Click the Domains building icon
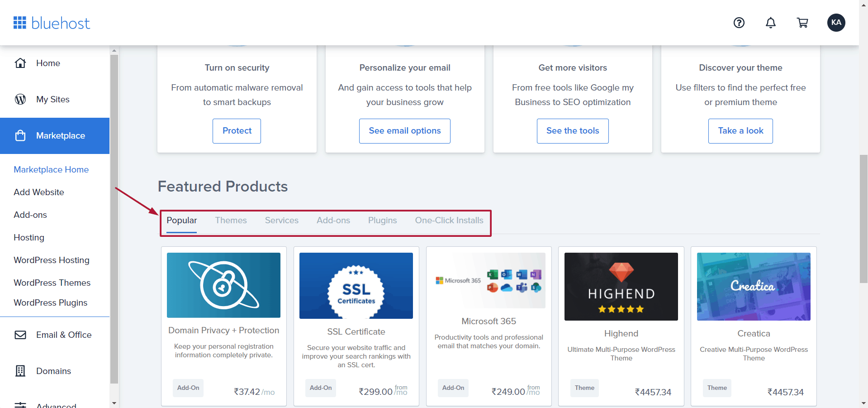The width and height of the screenshot is (868, 408). [20, 371]
